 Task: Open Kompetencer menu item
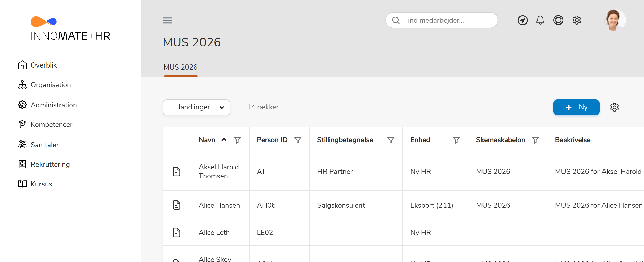pos(52,124)
